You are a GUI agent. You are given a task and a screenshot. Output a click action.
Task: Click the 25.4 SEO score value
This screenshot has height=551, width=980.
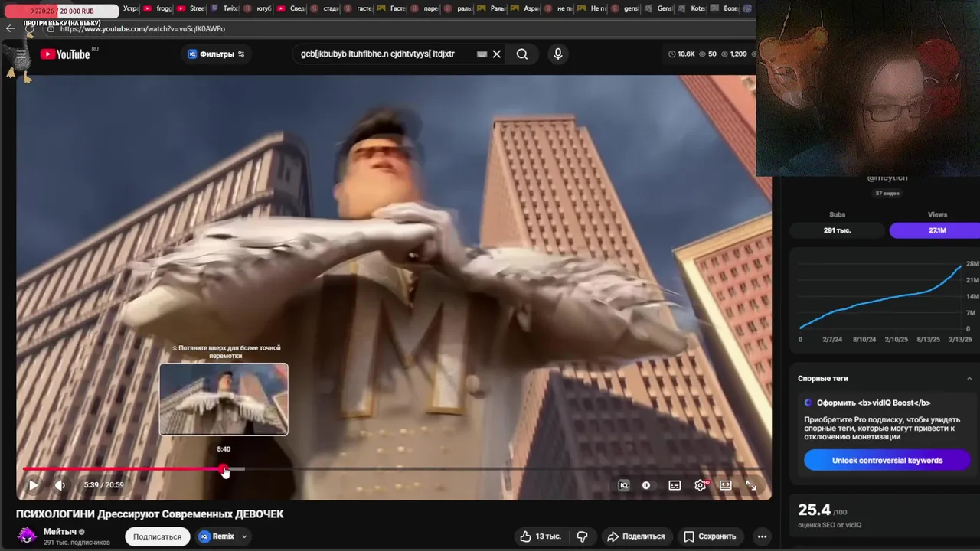click(x=814, y=510)
